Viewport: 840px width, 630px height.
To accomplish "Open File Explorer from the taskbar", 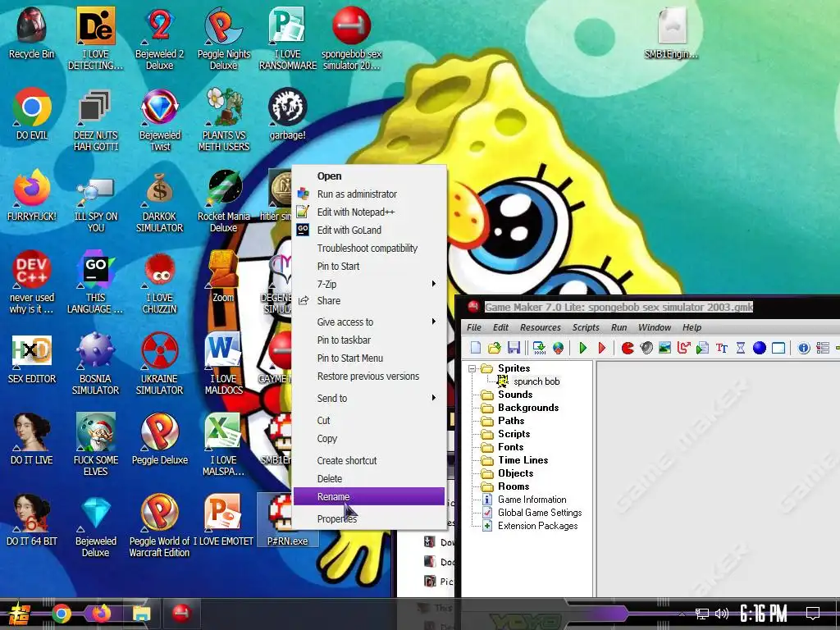I will coord(141,614).
